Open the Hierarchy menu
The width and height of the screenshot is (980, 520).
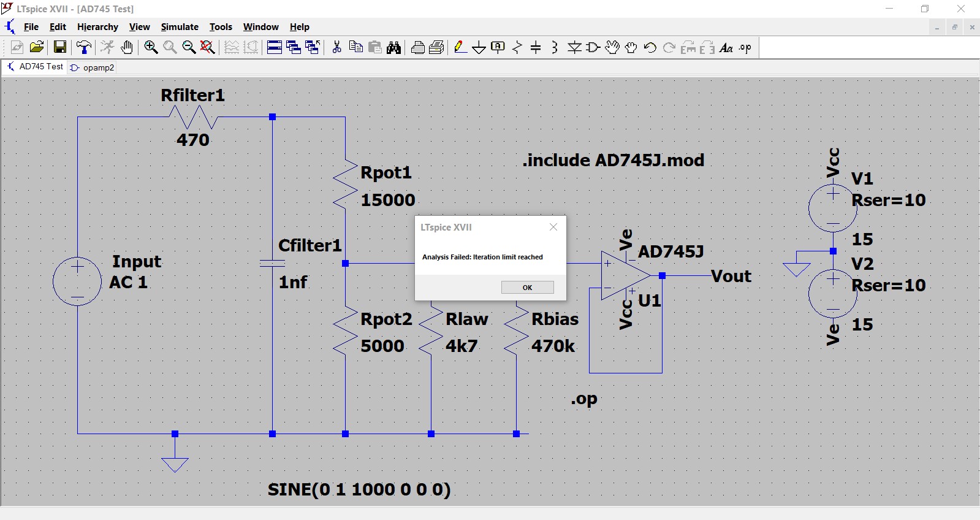[x=97, y=27]
